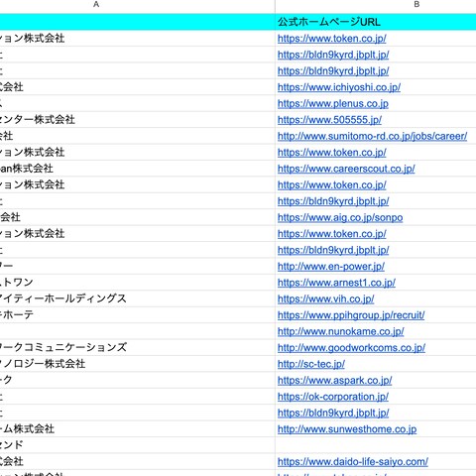Open the www.aspark.co.jp link

tap(334, 380)
